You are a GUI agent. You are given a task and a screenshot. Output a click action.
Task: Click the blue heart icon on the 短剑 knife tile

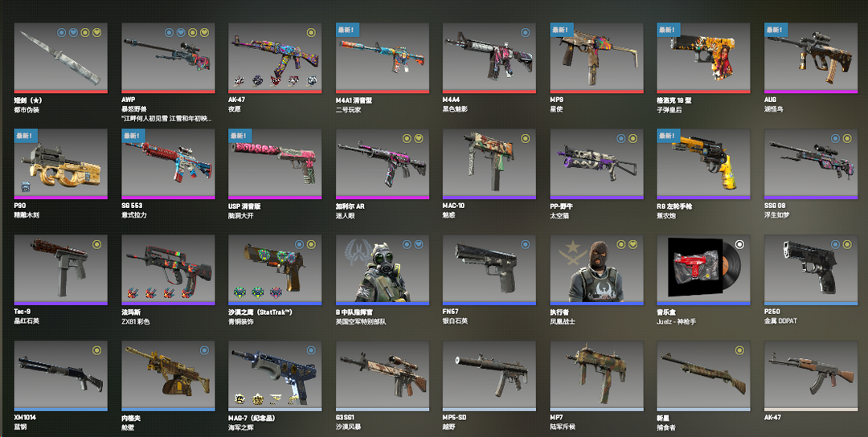point(73,33)
